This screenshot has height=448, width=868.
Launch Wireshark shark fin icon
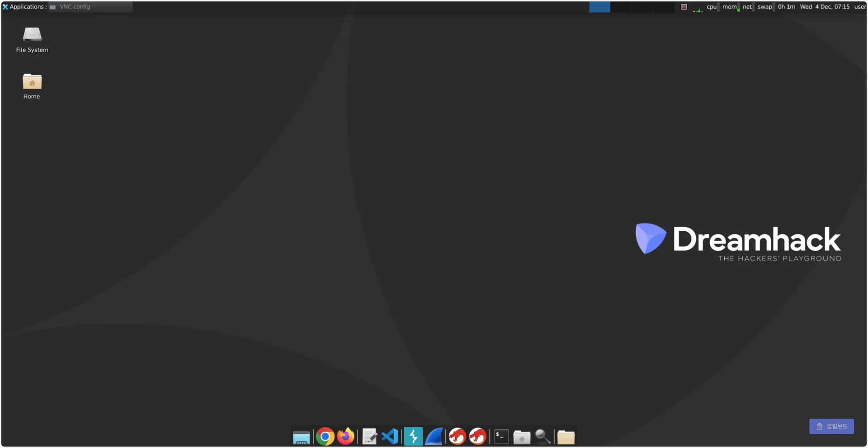pyautogui.click(x=434, y=437)
